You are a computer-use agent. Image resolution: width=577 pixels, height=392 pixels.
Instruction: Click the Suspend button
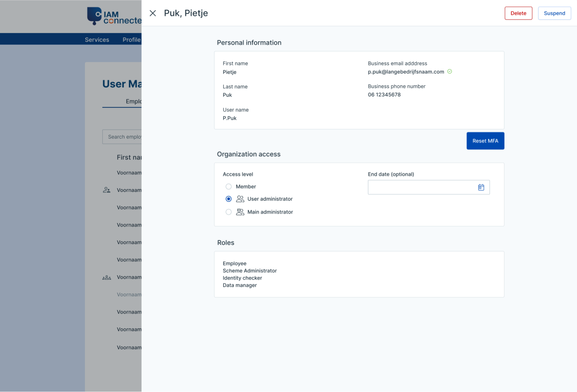click(x=554, y=13)
